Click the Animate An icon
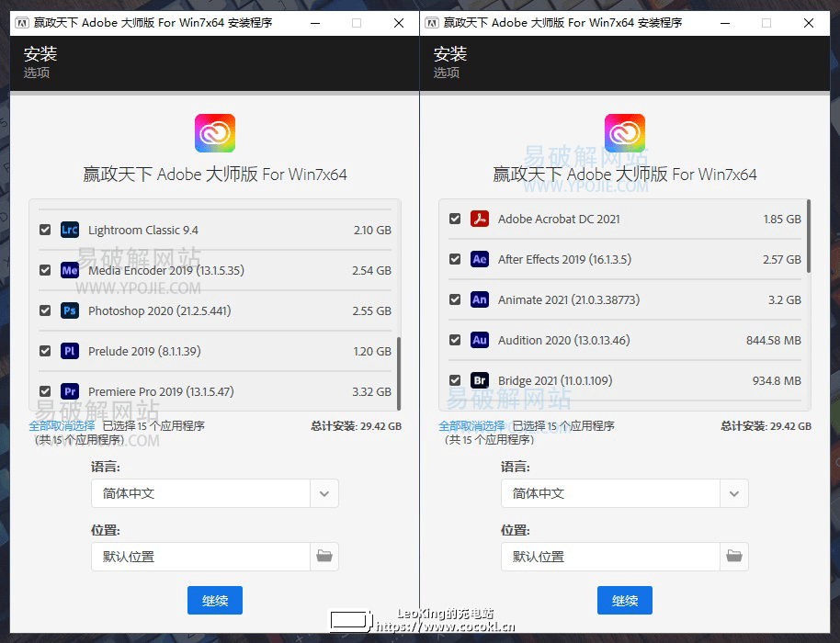The height and width of the screenshot is (643, 840). pos(480,299)
